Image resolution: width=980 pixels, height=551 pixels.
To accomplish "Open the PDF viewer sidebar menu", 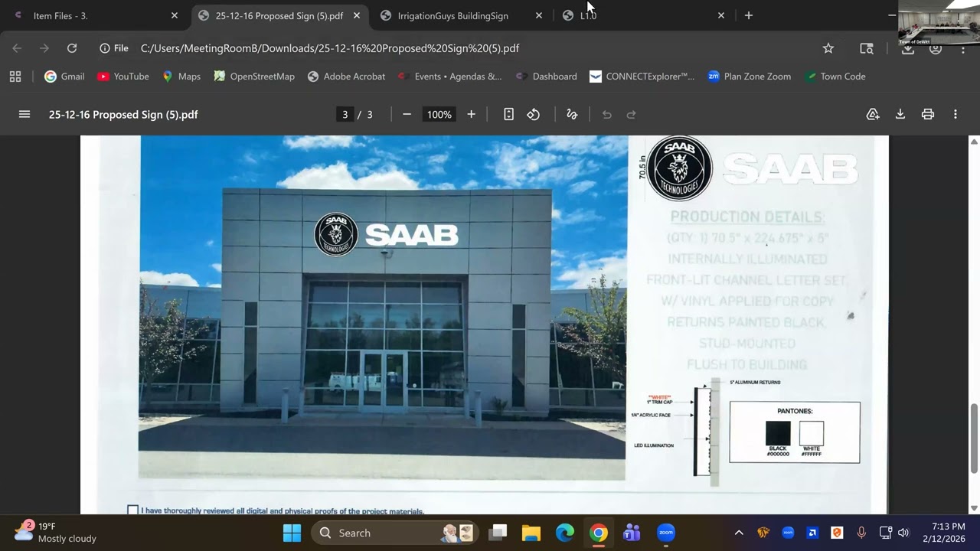I will coord(24,114).
